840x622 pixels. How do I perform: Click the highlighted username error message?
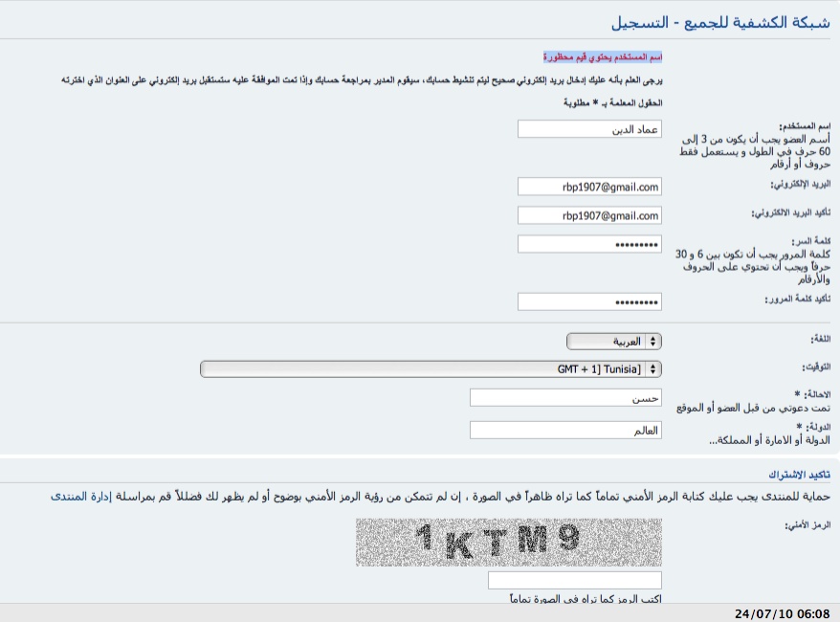[x=603, y=57]
